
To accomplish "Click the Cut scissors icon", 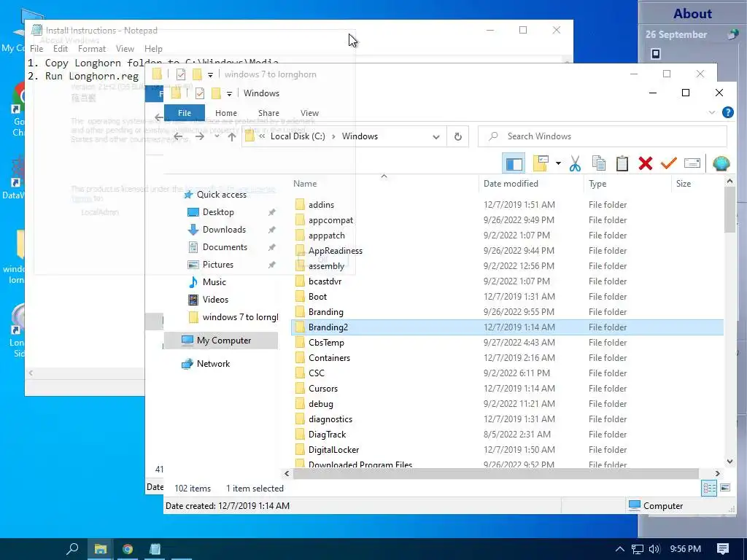I will [575, 164].
